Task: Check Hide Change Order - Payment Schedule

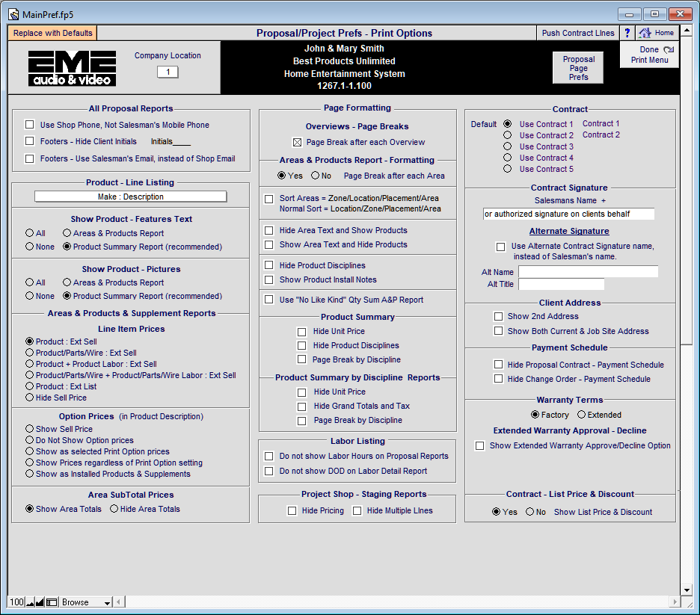Action: point(499,379)
